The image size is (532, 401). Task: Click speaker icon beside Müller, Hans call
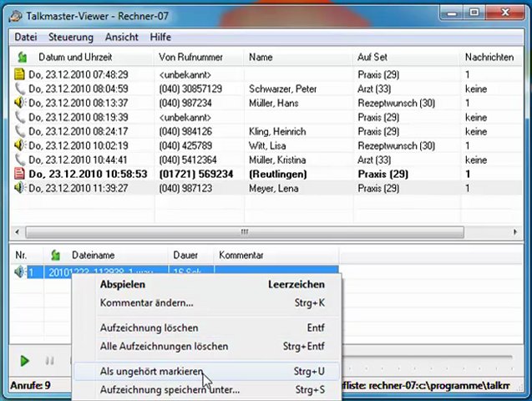pyautogui.click(x=20, y=103)
